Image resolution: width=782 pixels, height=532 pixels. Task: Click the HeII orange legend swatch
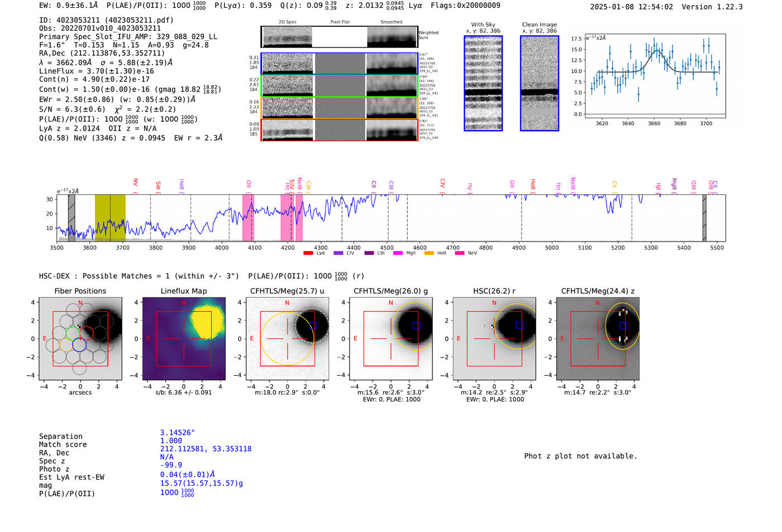(x=429, y=253)
